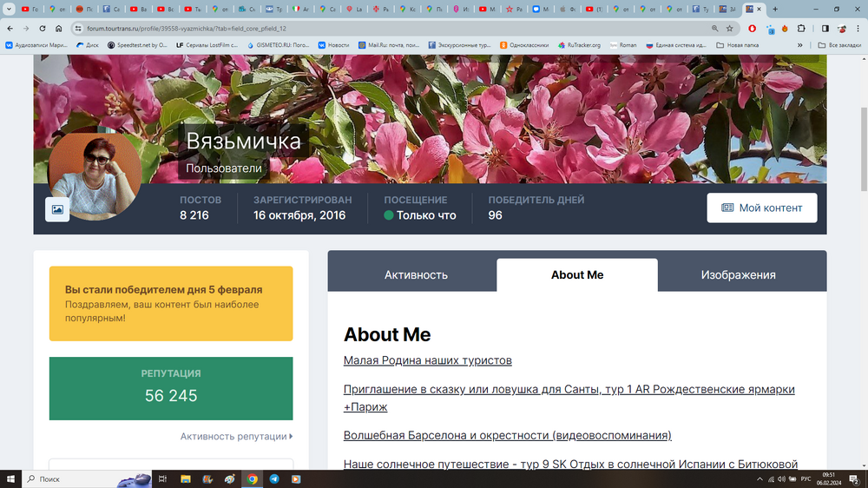The width and height of the screenshot is (868, 488).
Task: Open Волшебная Барселона и окрестности link
Action: pyautogui.click(x=507, y=435)
